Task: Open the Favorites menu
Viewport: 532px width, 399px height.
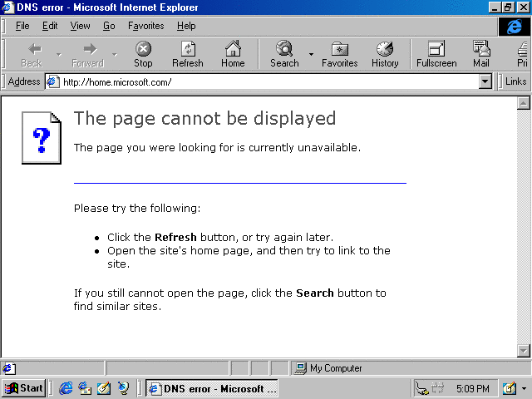Action: pyautogui.click(x=146, y=26)
